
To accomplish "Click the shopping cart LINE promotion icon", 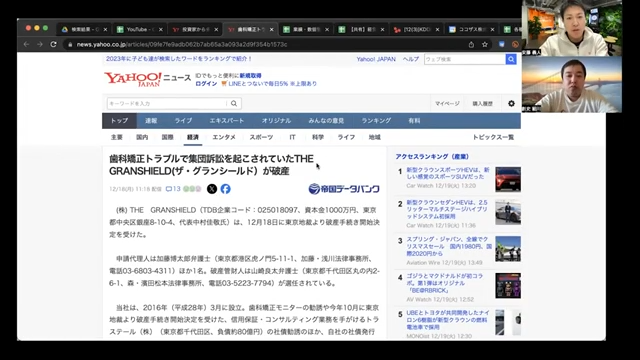I will pyautogui.click(x=224, y=84).
